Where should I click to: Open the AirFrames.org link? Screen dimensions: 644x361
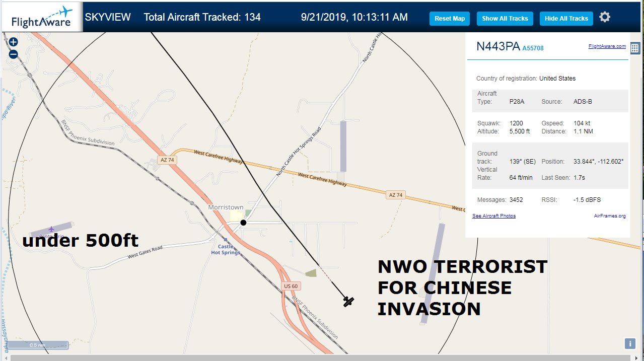click(x=610, y=216)
